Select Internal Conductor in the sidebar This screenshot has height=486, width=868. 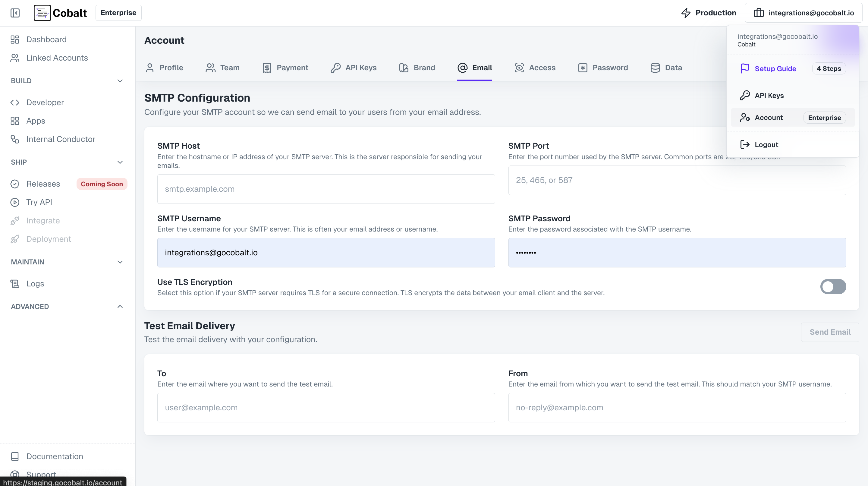[61, 139]
